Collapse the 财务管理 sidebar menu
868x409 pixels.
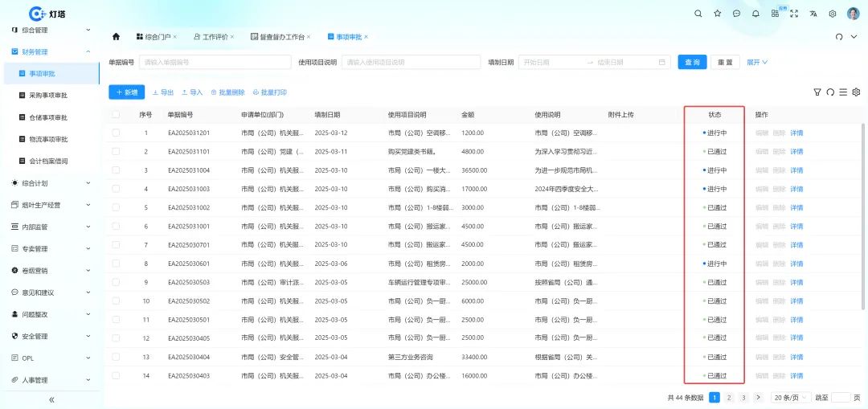tap(51, 51)
